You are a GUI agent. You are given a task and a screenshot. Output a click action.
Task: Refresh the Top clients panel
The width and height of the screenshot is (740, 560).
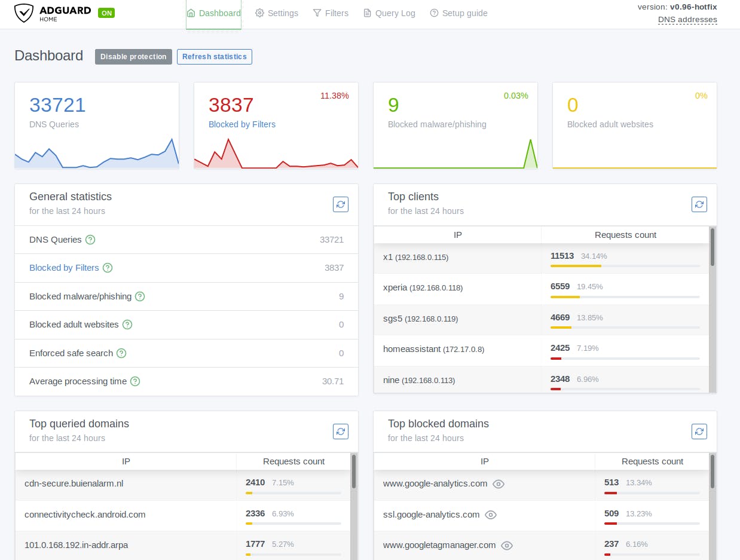click(x=699, y=204)
